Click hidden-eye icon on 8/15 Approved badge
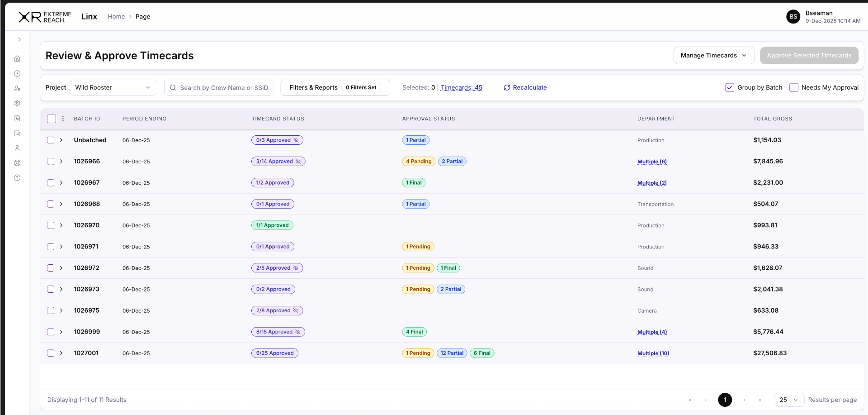Screen dimensions: 868x415 tap(298, 332)
